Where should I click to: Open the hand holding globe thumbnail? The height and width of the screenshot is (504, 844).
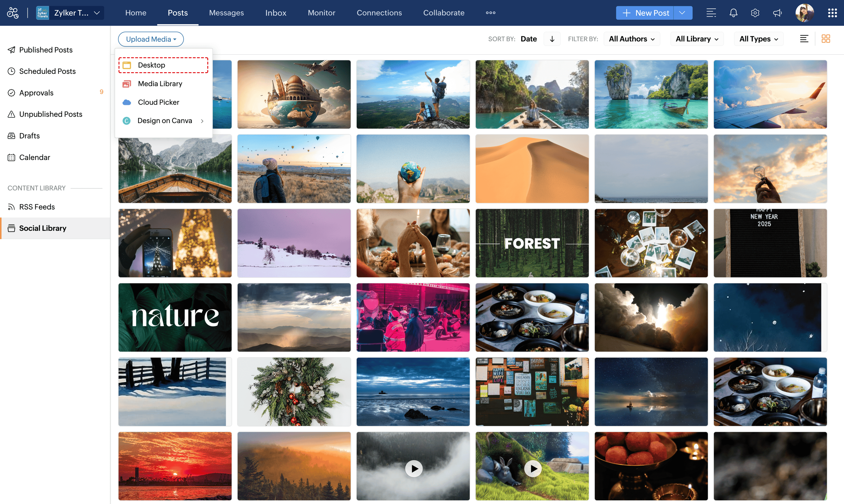pos(413,169)
